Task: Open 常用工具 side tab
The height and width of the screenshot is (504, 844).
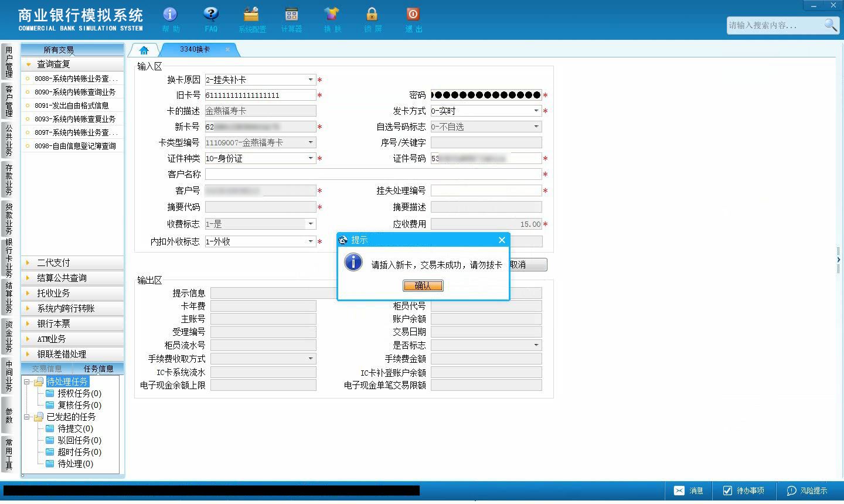Action: (8, 454)
